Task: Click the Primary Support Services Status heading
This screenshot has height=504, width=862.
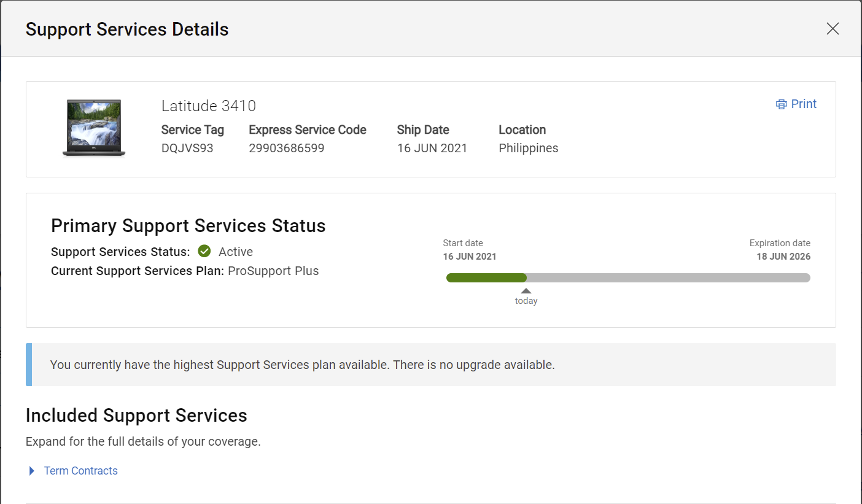Action: pyautogui.click(x=188, y=226)
